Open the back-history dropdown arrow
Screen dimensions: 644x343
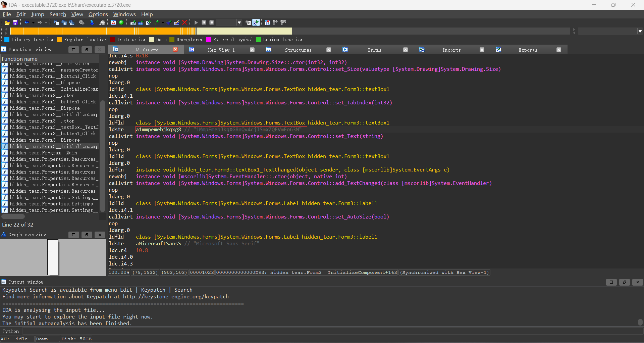[x=33, y=22]
